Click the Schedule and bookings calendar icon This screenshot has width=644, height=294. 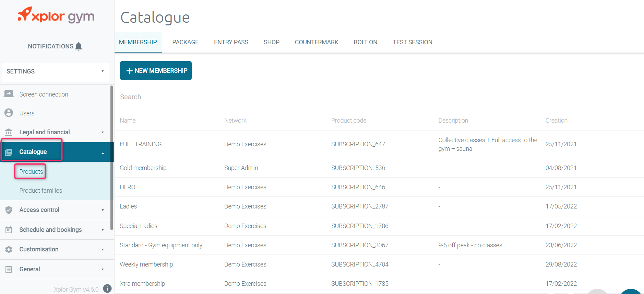9,230
